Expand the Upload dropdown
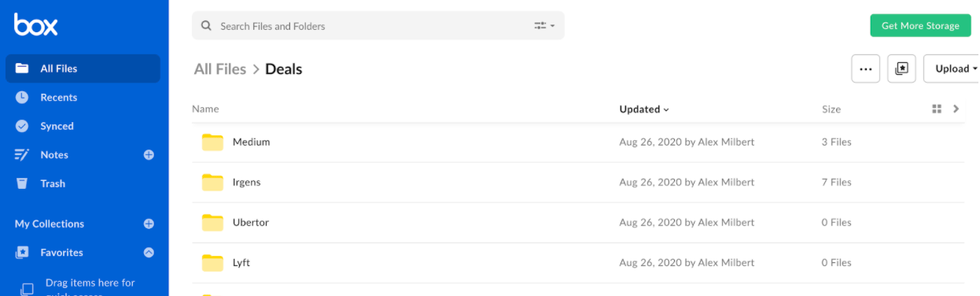 pos(952,68)
